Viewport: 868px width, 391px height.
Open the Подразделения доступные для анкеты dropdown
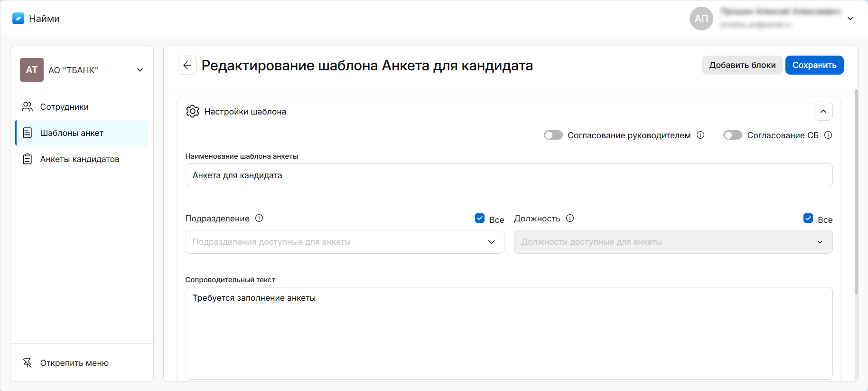point(345,242)
